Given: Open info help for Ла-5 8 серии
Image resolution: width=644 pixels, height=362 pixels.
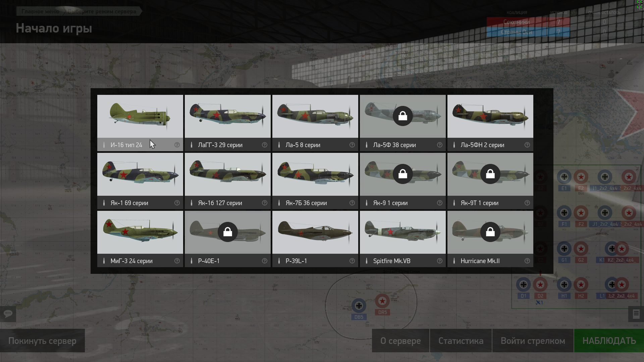Looking at the screenshot, I should point(352,145).
